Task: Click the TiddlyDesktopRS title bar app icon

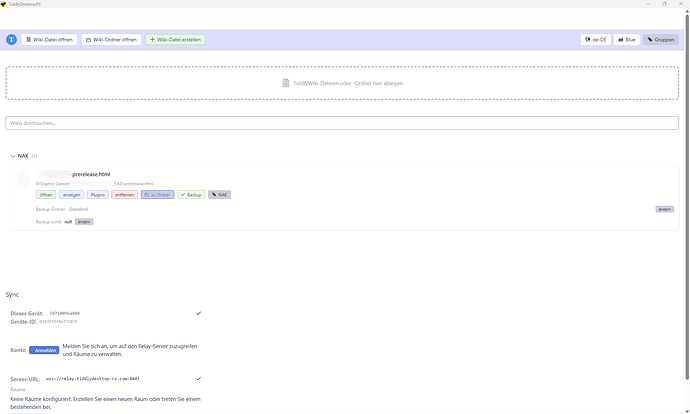Action: click(4, 4)
